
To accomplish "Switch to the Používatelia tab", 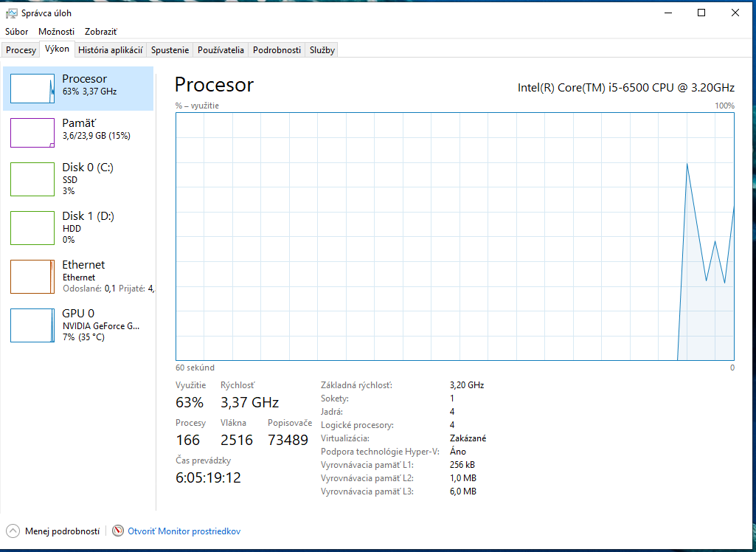I will click(x=221, y=49).
